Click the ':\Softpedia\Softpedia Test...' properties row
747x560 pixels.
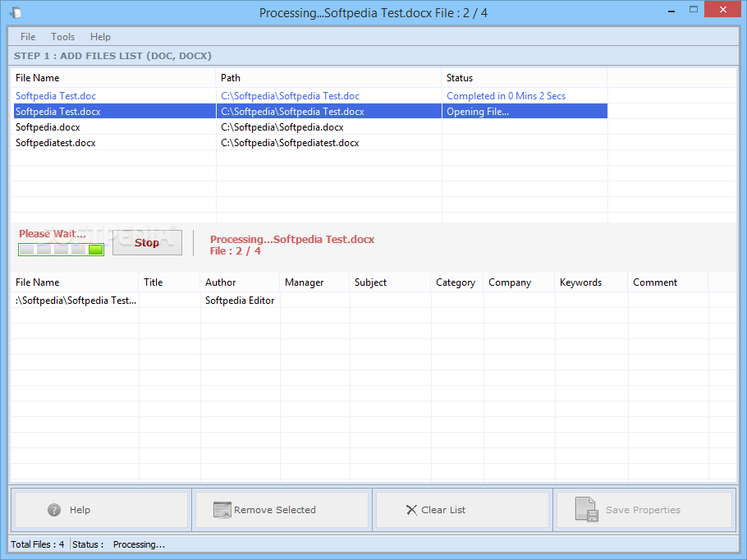click(x=360, y=301)
